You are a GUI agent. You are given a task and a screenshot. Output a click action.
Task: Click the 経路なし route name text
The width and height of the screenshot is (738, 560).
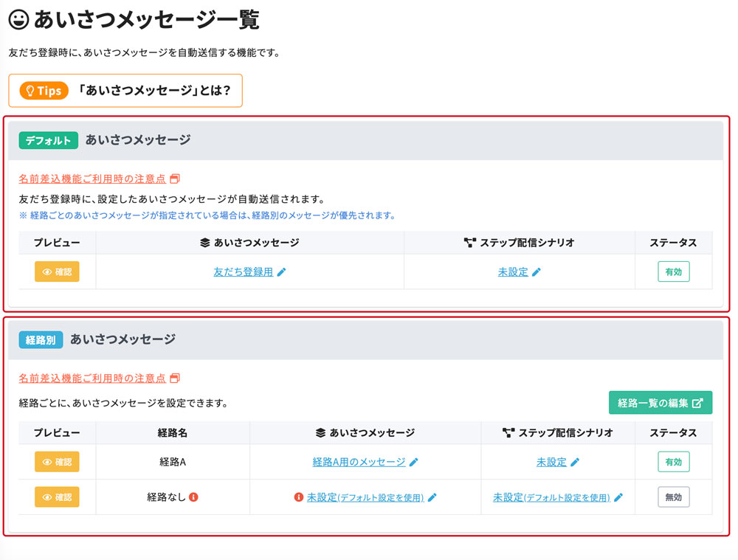pyautogui.click(x=166, y=497)
